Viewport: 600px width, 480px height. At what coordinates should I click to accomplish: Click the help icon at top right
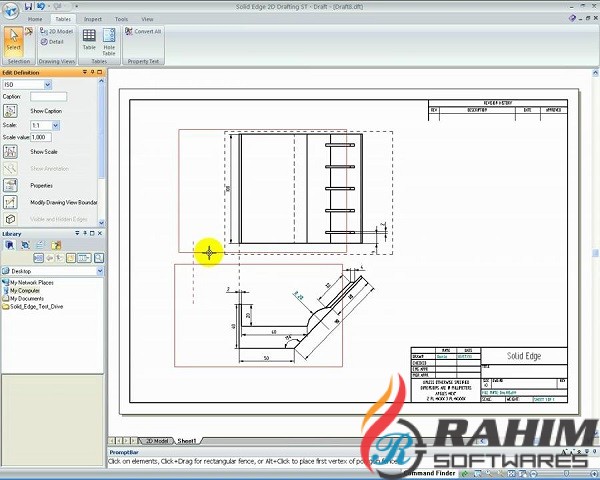[x=572, y=18]
